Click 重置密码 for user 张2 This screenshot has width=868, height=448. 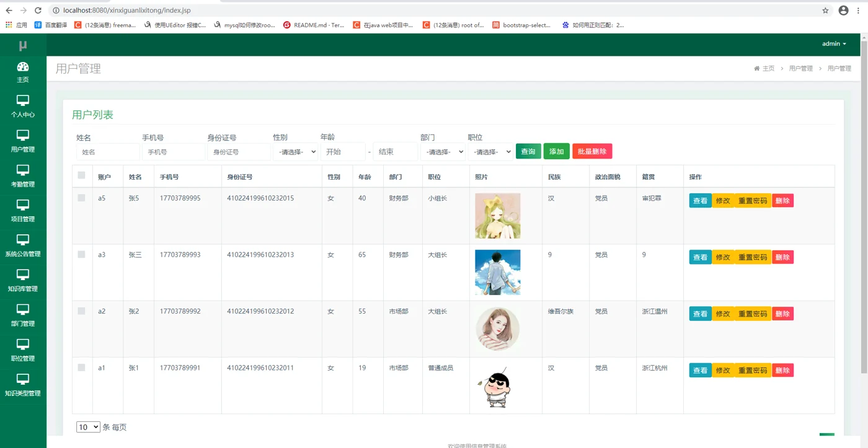[753, 314]
